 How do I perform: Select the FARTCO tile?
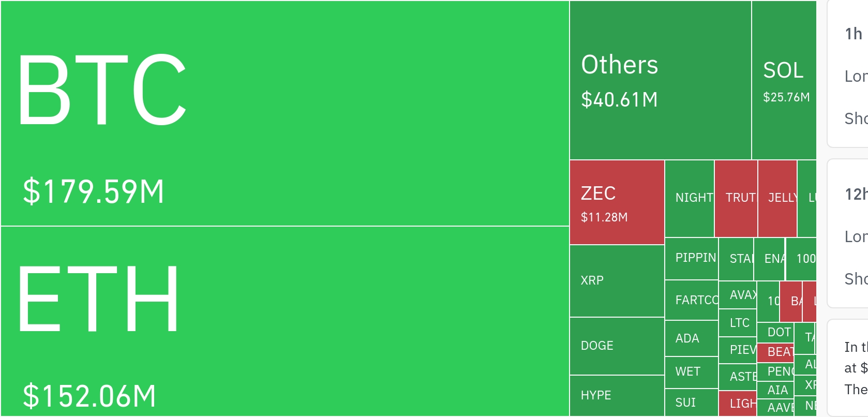click(x=691, y=300)
